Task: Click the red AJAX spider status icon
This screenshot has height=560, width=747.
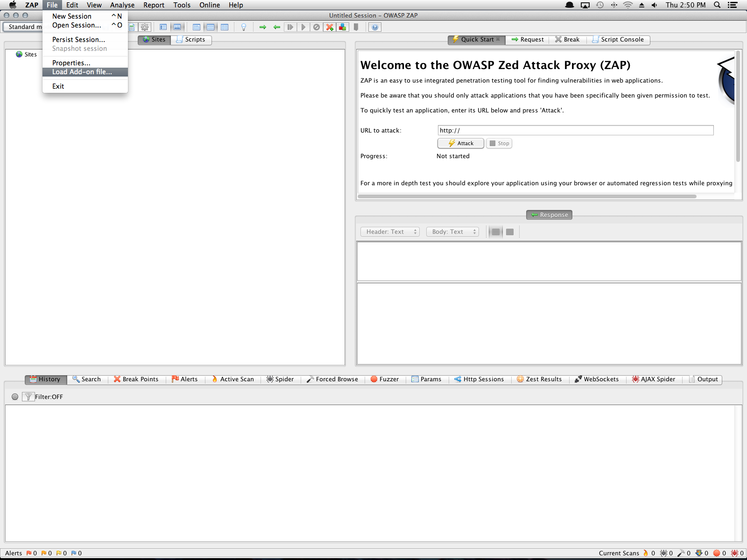Action: [734, 553]
